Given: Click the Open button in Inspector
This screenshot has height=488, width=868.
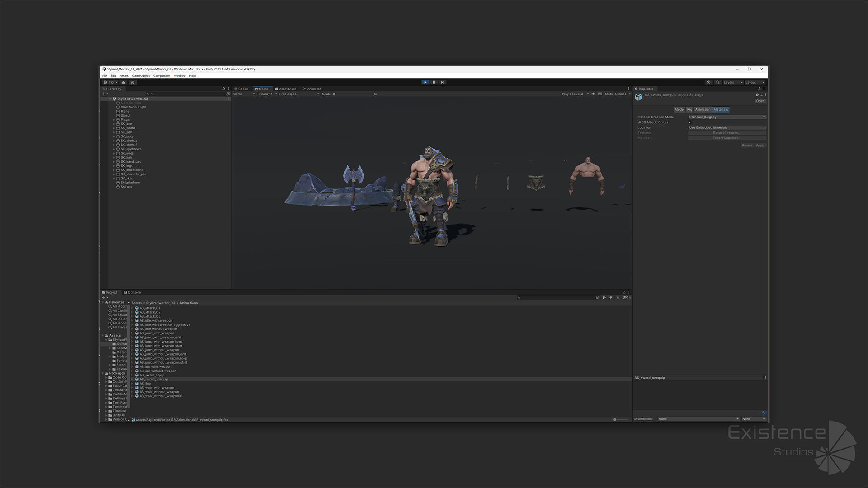Looking at the screenshot, I should click(760, 101).
